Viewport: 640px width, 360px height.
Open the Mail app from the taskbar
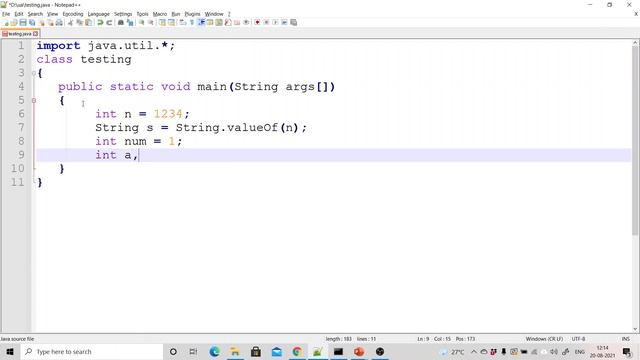[x=277, y=351]
